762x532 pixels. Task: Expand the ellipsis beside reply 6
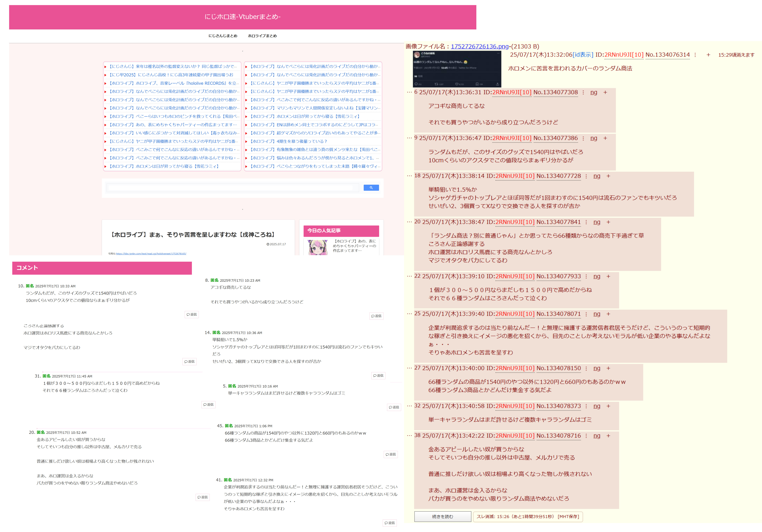(409, 92)
